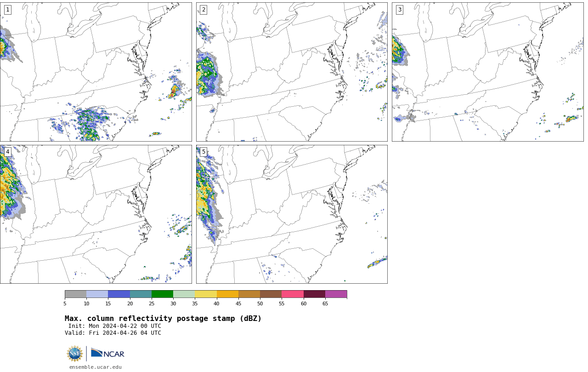Click the blue 15-20 dBZ swatch
The height and width of the screenshot is (372, 588).
coord(119,294)
